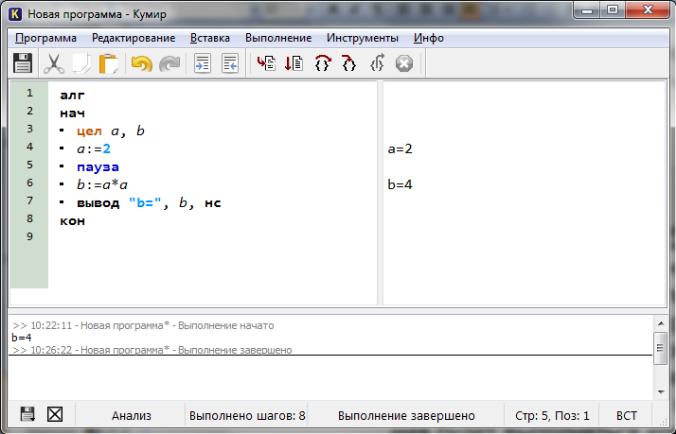Click the 'цел a, b' declaration line
Viewport: 676px width, 434px height.
tap(110, 131)
